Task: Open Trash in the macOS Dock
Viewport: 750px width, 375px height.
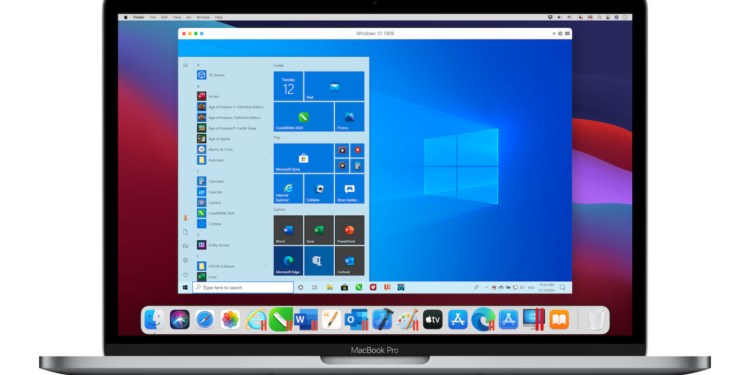Action: 596,320
